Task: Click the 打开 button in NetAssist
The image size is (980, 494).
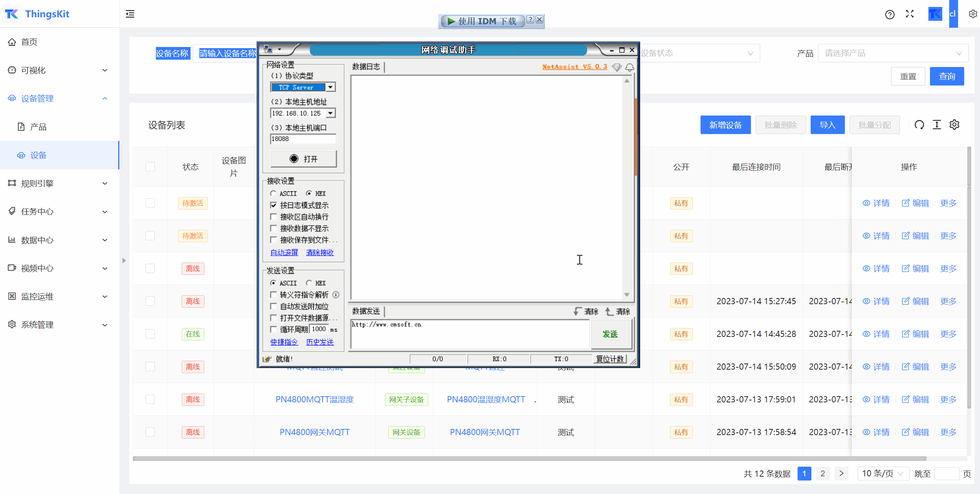Action: (303, 159)
